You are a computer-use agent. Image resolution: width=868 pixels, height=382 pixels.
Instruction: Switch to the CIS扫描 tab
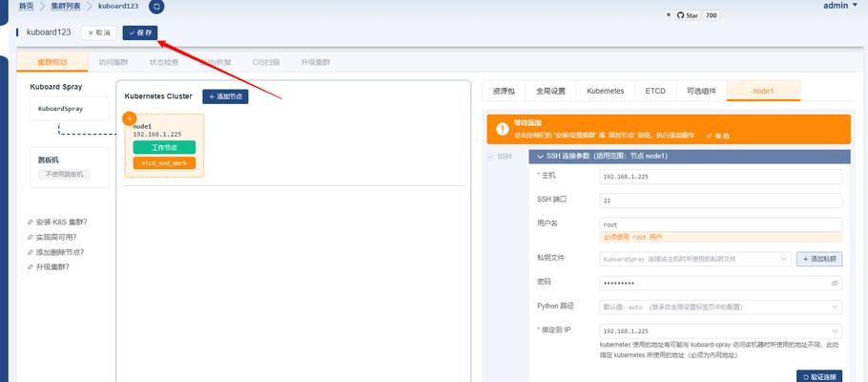[x=266, y=62]
